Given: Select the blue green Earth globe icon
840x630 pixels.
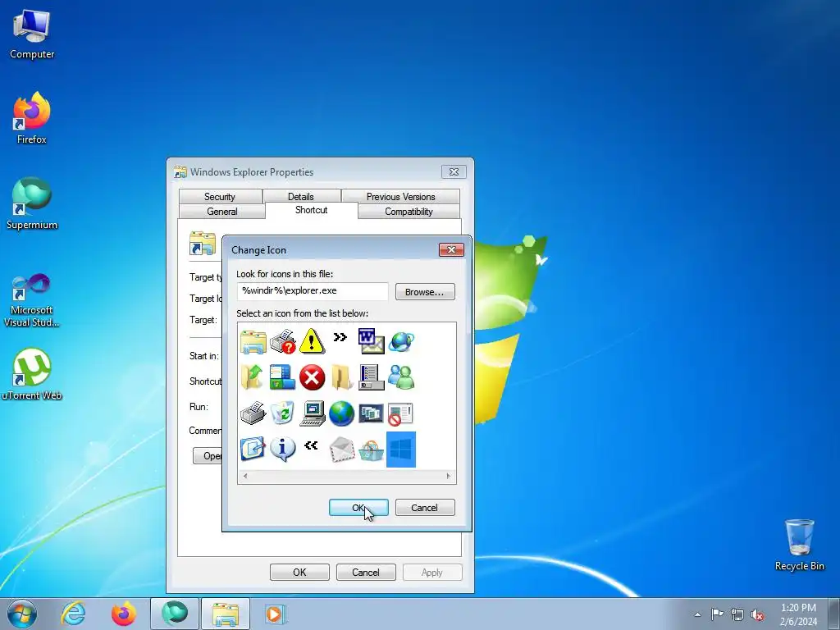Looking at the screenshot, I should tap(342, 413).
